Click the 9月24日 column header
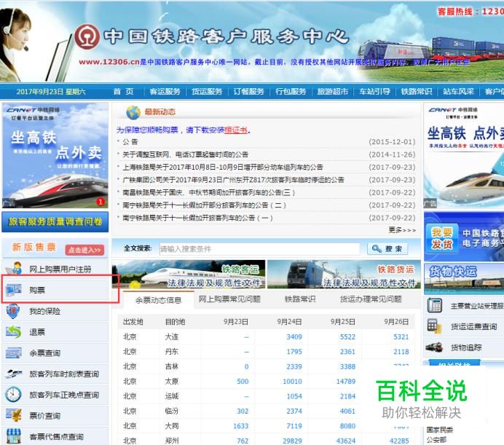The image size is (504, 445). coord(289,321)
